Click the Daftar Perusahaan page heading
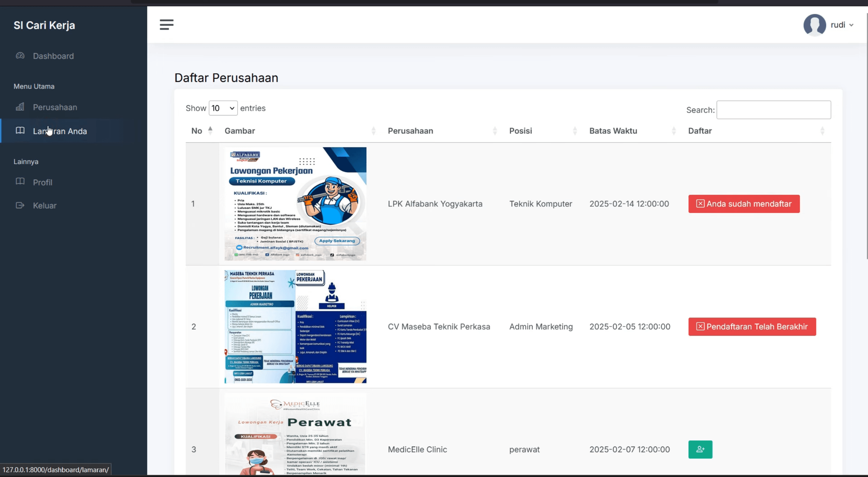 pyautogui.click(x=226, y=78)
